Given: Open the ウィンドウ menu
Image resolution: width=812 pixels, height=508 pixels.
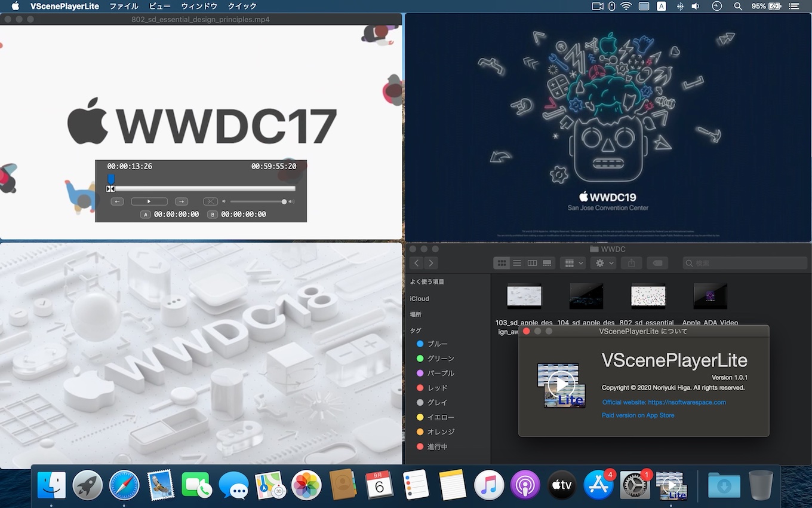Looking at the screenshot, I should [199, 6].
